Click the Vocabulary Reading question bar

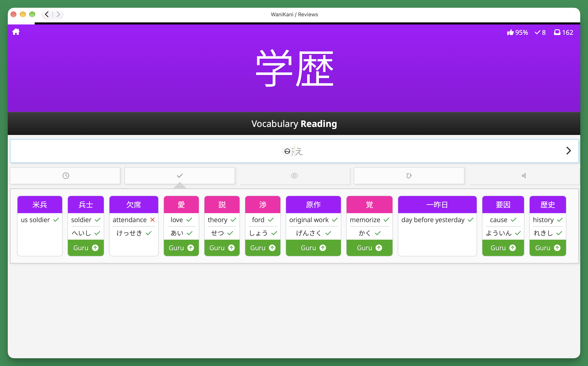[294, 123]
